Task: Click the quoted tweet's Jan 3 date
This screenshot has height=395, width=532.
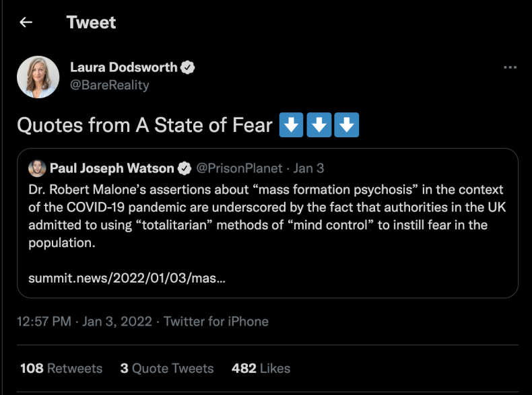Action: tap(308, 168)
